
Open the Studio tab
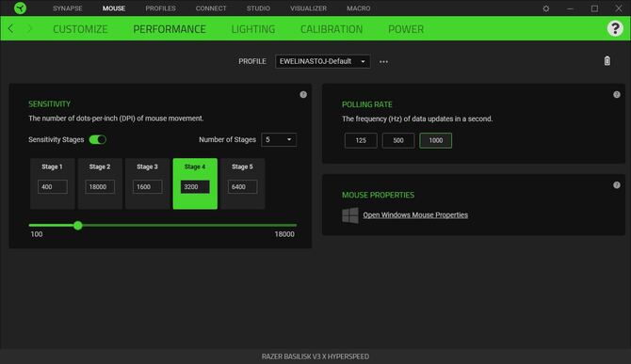(258, 8)
